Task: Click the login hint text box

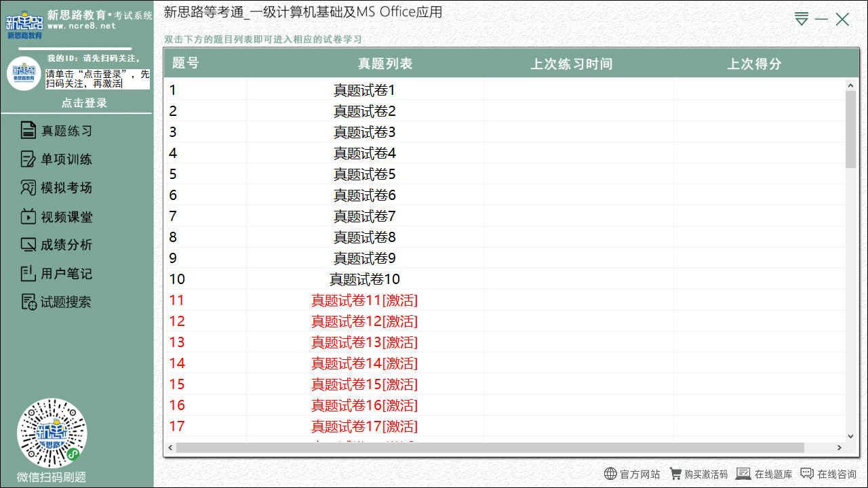Action: coord(98,79)
